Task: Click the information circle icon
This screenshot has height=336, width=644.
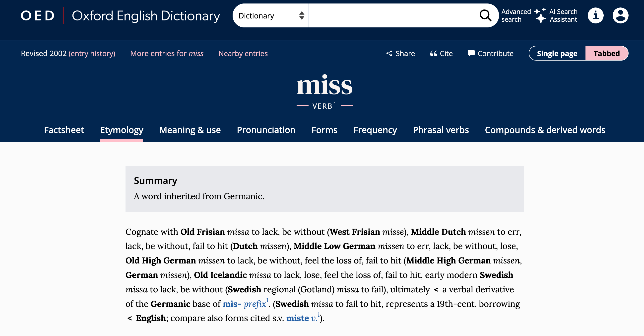Action: [595, 15]
